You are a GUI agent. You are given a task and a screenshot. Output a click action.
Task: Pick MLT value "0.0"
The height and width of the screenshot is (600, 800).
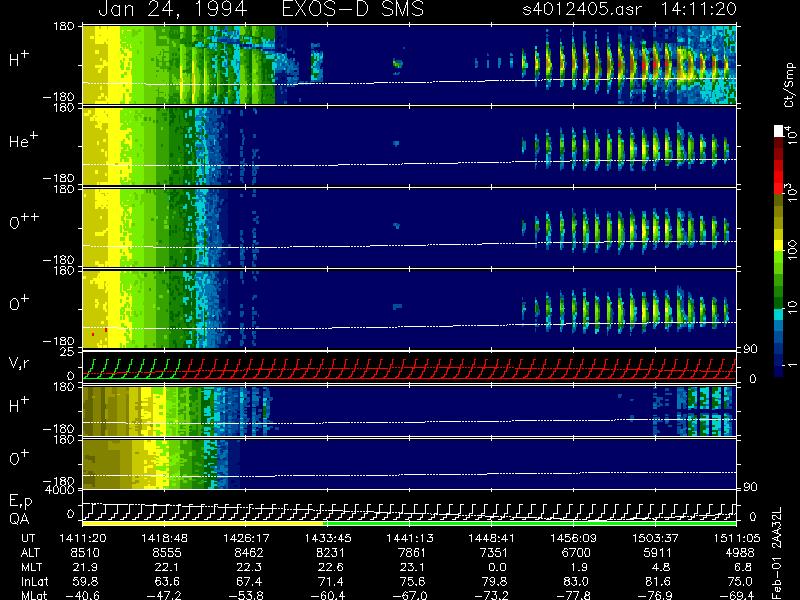point(497,567)
